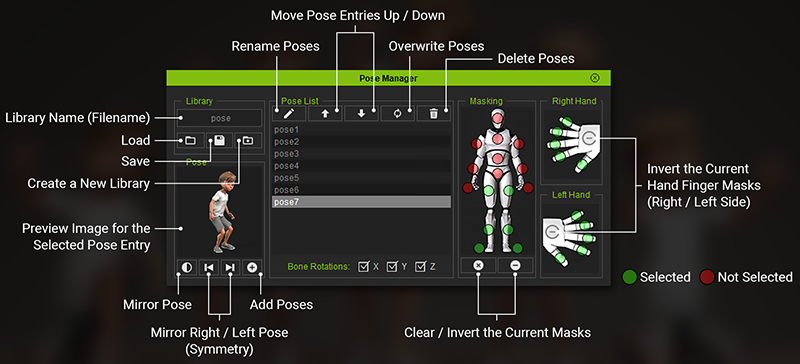Close the Pose Manager window

[594, 78]
